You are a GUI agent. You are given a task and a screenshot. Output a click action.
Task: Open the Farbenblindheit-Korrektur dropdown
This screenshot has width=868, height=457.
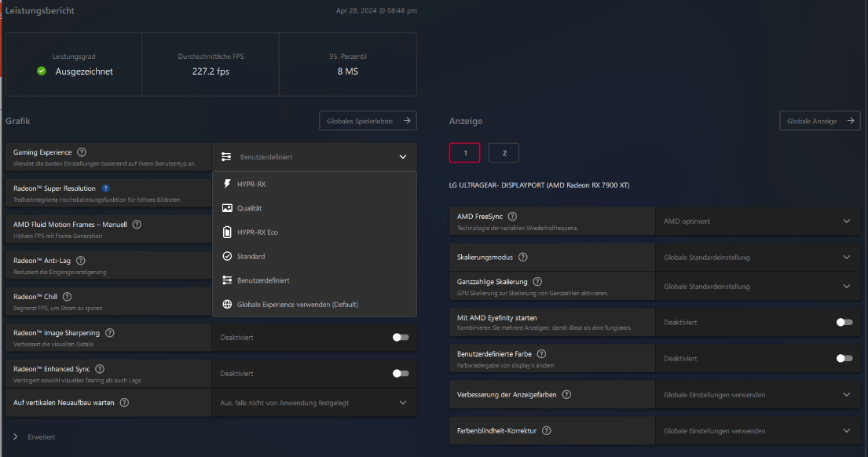(758, 430)
